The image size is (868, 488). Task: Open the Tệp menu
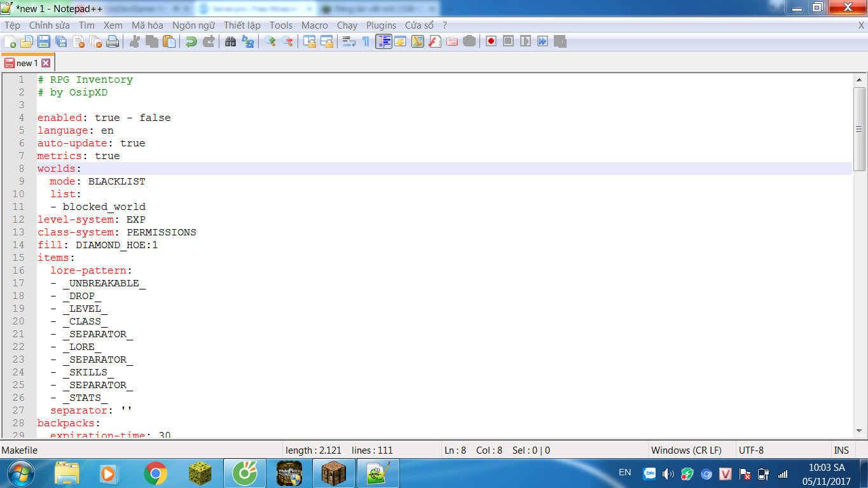coord(12,25)
